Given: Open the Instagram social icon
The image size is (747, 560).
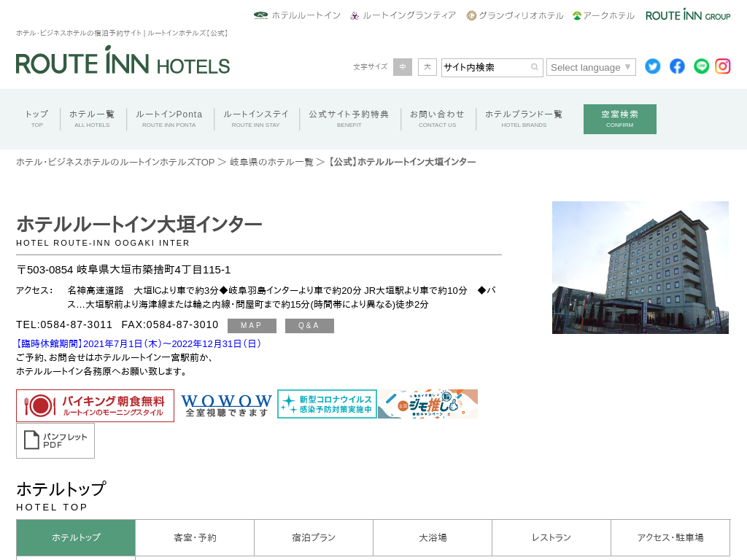Looking at the screenshot, I should click(x=723, y=66).
